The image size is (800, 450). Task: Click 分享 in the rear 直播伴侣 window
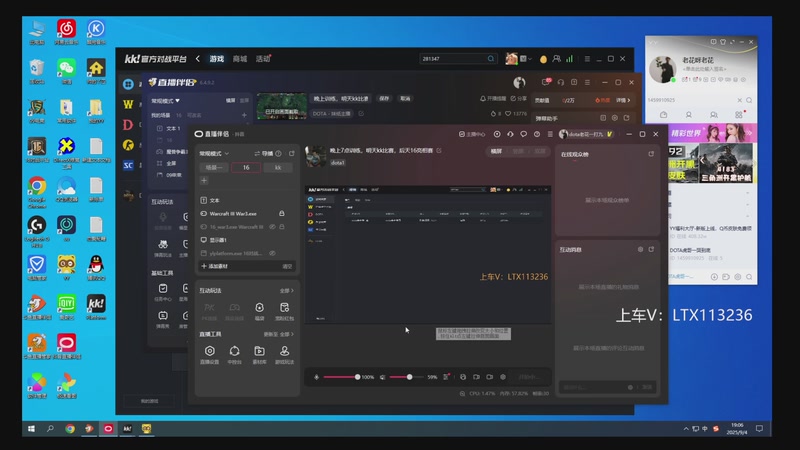[x=518, y=98]
